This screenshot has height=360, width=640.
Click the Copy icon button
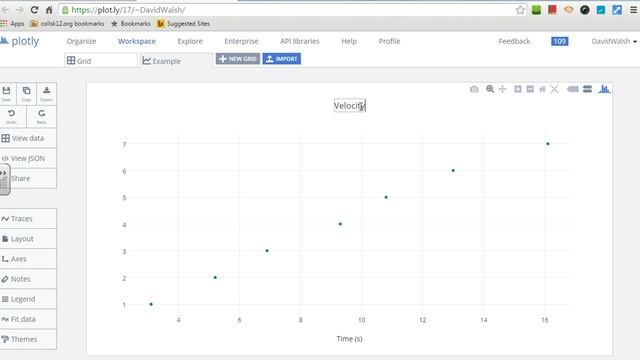point(27,93)
